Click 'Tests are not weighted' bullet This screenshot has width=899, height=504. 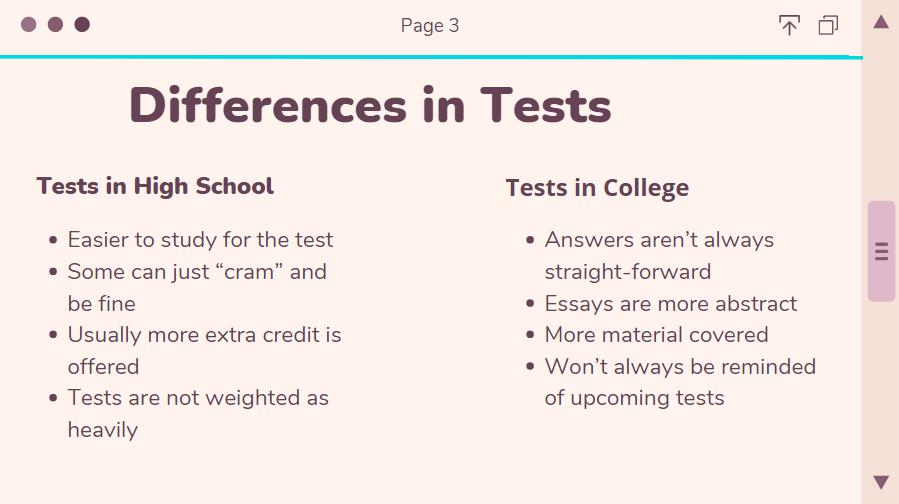(198, 413)
